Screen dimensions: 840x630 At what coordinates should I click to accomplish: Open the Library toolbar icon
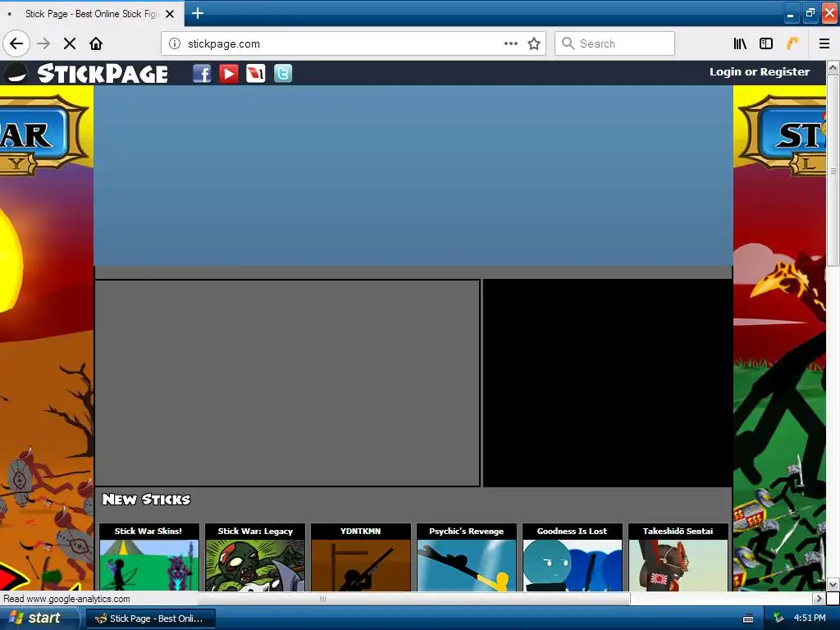[x=740, y=43]
